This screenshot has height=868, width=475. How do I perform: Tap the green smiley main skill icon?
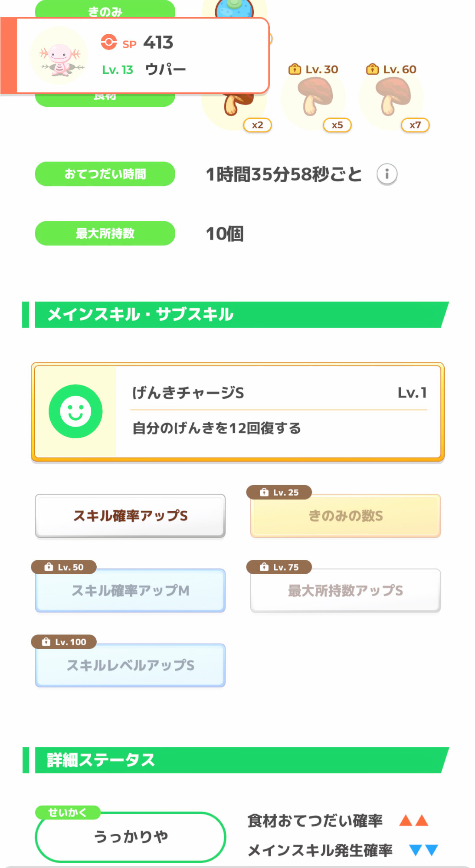(75, 411)
